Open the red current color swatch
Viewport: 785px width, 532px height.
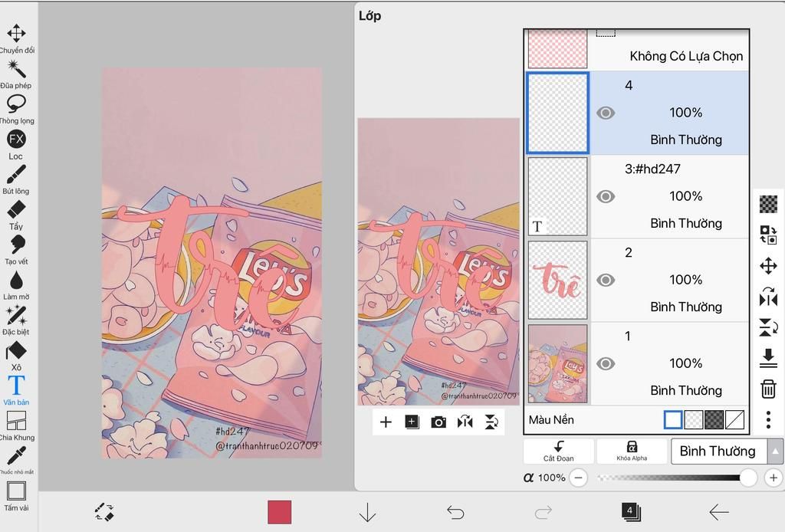[x=279, y=513]
